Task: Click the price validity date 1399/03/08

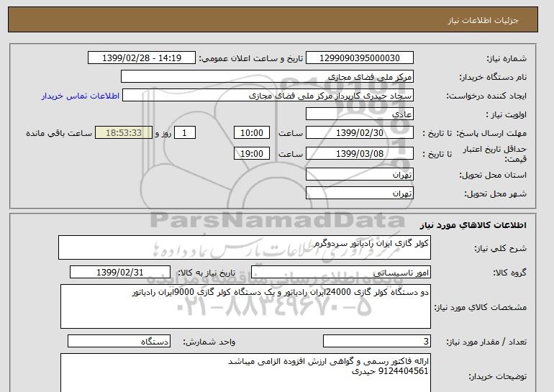Action: tap(359, 154)
